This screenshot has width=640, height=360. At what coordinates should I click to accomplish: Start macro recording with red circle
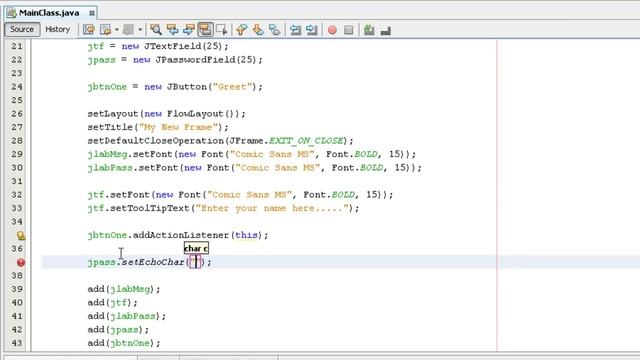(x=332, y=30)
